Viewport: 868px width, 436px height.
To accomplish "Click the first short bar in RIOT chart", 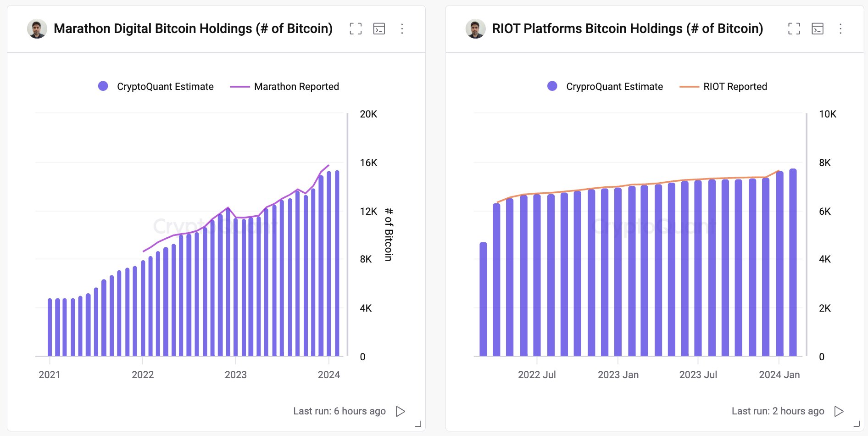I will [483, 299].
